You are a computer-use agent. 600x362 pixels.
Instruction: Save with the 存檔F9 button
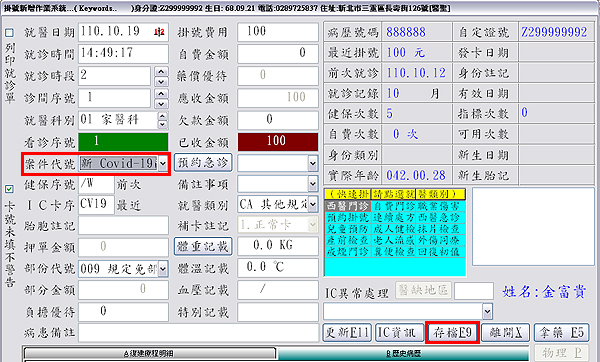(x=452, y=333)
